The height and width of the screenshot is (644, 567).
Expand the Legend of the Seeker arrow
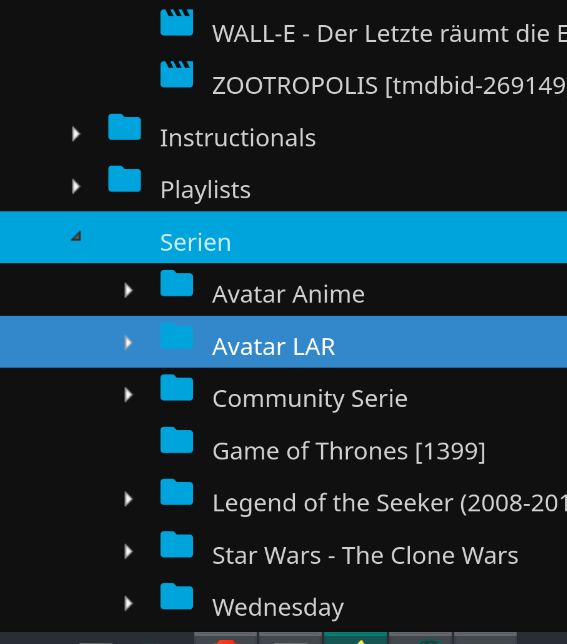click(x=128, y=499)
